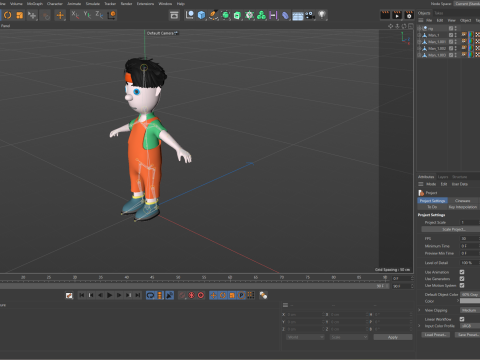The image size is (480, 360).
Task: Click the viewport zoom icon
Action: (x=397, y=26)
